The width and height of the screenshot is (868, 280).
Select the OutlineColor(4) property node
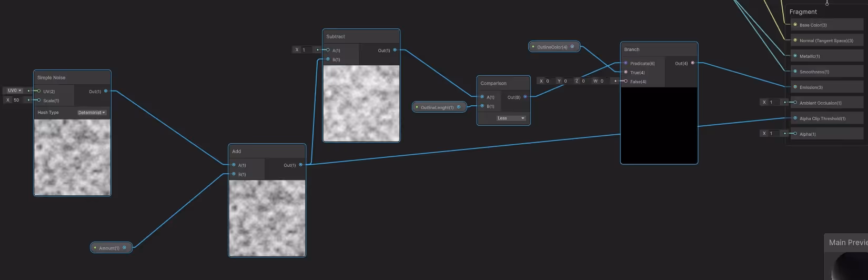pyautogui.click(x=554, y=47)
